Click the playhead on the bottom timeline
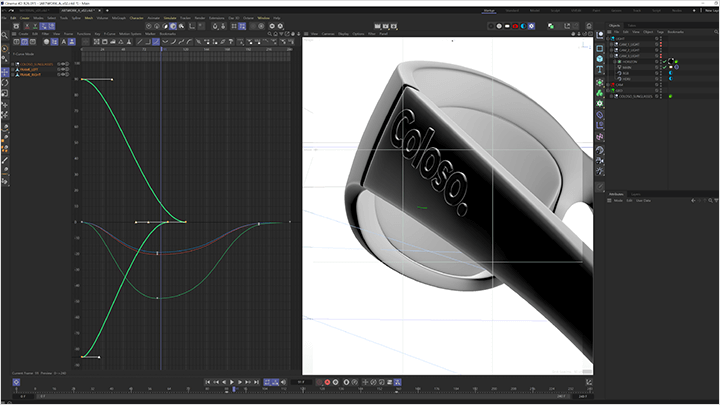 (x=234, y=389)
